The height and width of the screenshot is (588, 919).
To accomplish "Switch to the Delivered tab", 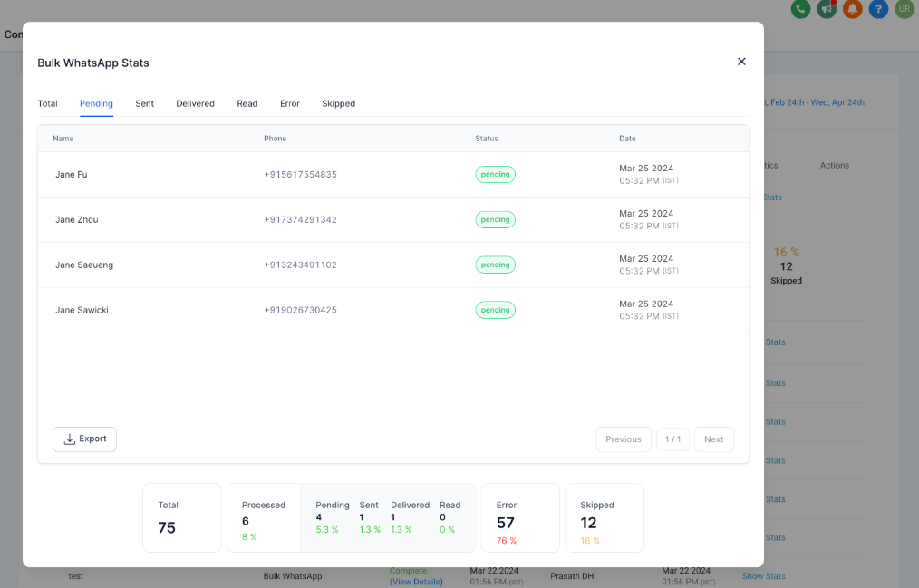I will click(195, 103).
